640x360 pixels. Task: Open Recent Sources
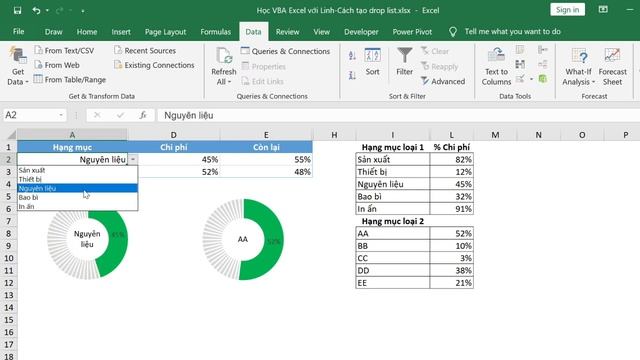145,50
